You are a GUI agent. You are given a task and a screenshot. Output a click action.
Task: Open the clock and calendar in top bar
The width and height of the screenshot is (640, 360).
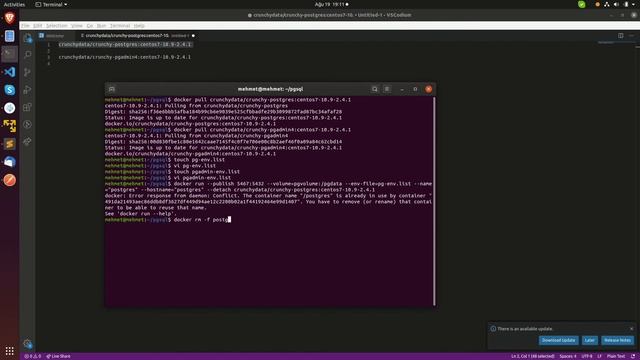click(x=331, y=4)
